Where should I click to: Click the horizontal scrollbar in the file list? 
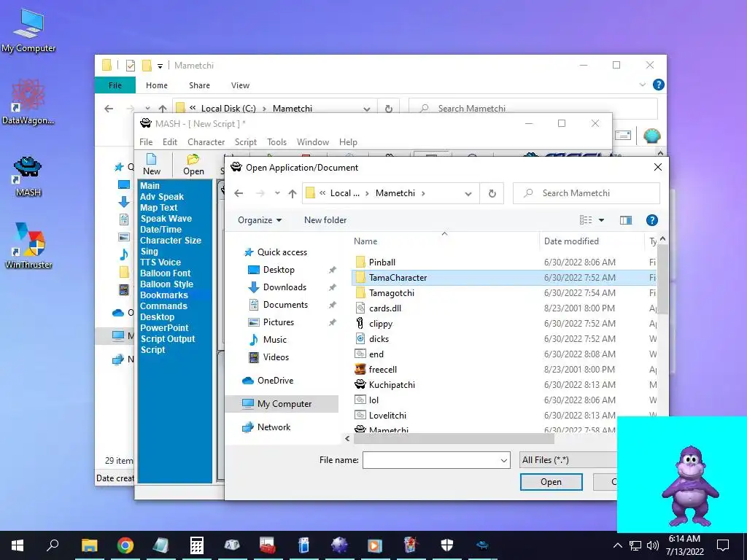(x=454, y=438)
